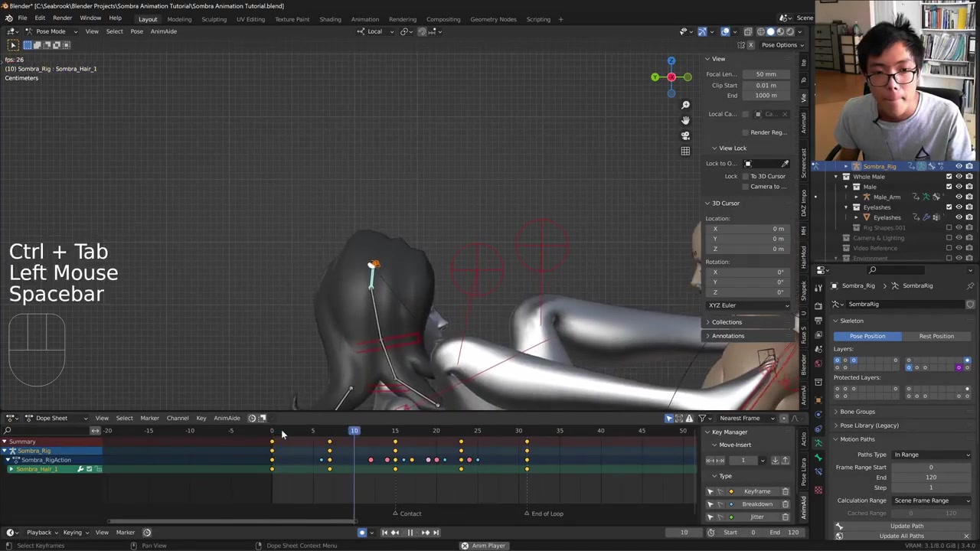Image resolution: width=980 pixels, height=551 pixels.
Task: Open the Animation workspace tab
Action: 364,19
